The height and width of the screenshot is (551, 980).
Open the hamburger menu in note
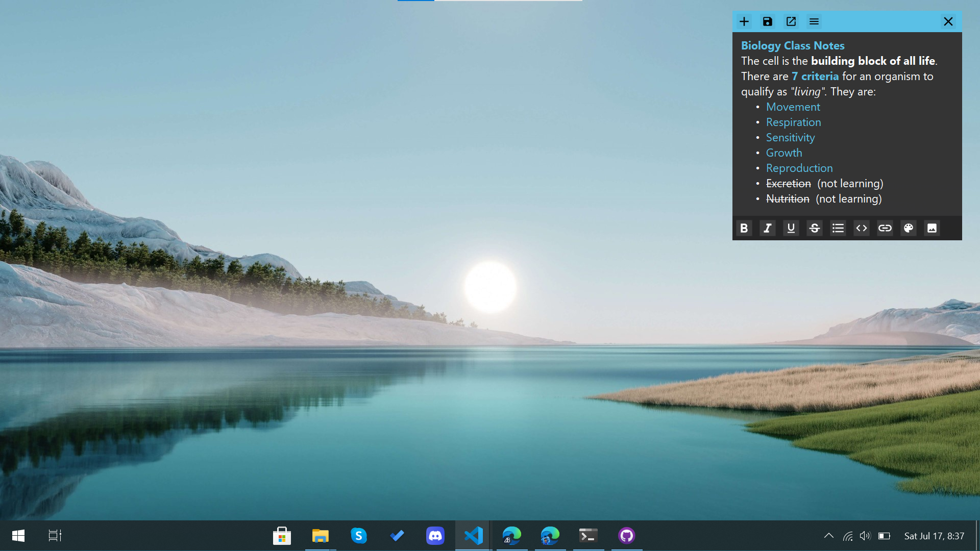[814, 21]
